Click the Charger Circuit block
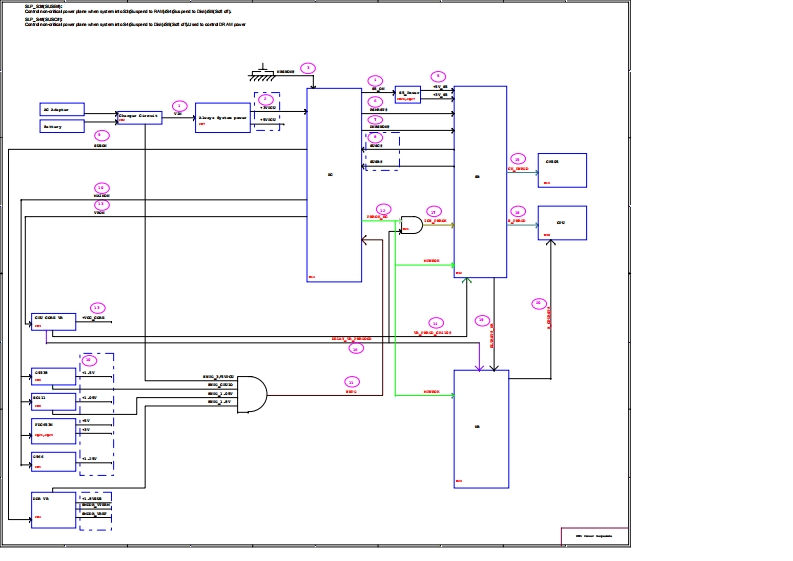793x561 pixels. click(x=139, y=117)
